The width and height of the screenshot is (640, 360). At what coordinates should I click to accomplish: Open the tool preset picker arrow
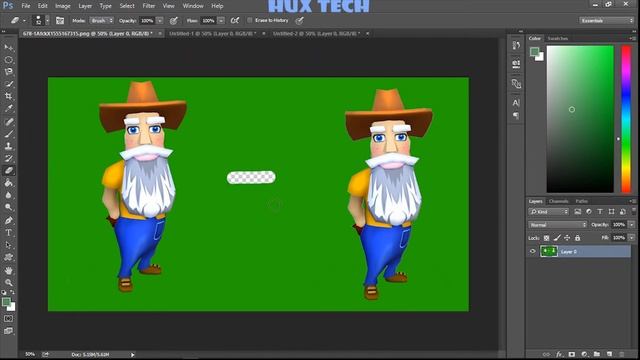click(24, 20)
